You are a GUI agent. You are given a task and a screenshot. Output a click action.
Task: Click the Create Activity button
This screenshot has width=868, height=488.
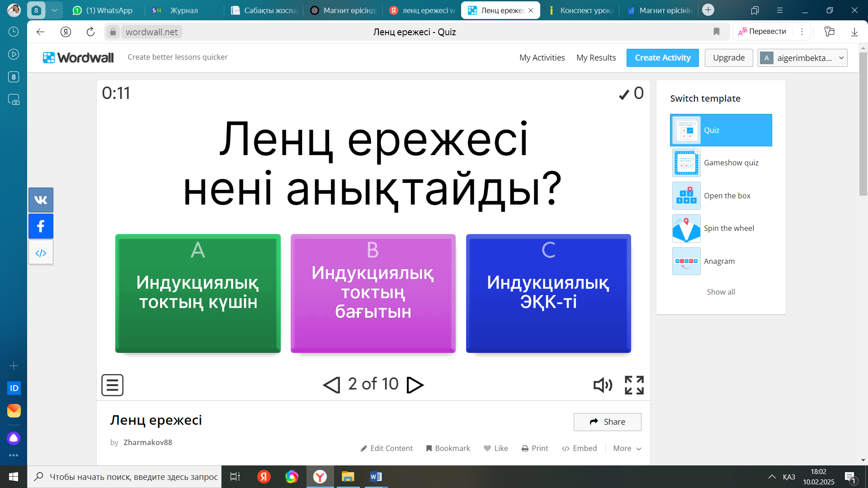pos(662,58)
